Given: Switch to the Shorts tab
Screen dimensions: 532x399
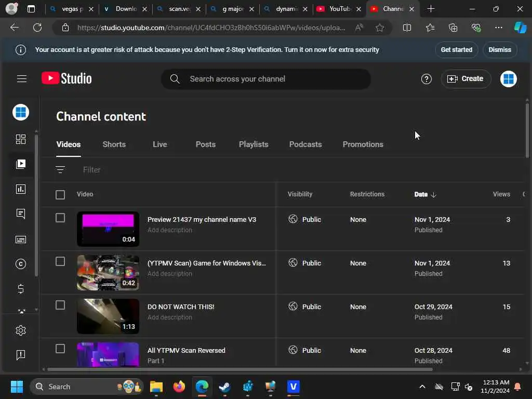Looking at the screenshot, I should (114, 144).
